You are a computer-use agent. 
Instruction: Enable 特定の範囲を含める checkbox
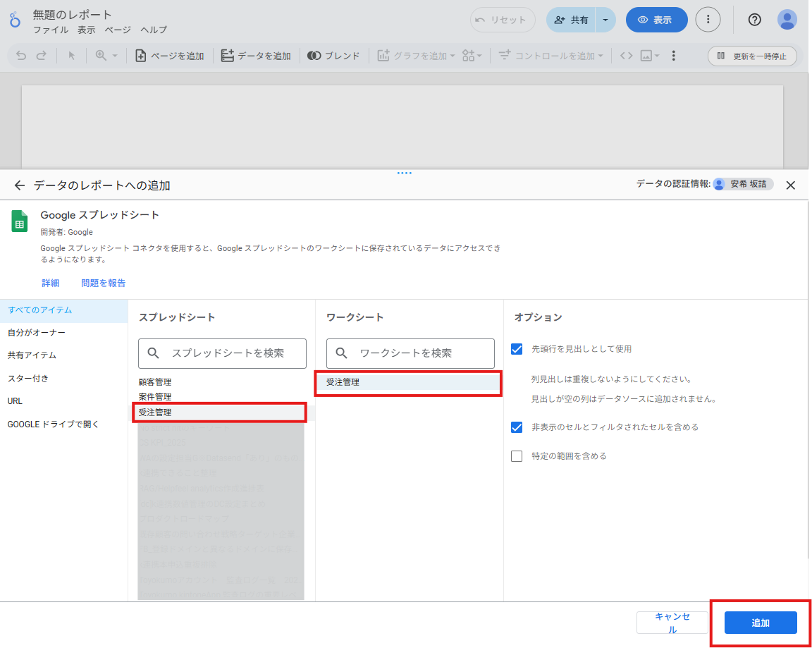tap(517, 456)
